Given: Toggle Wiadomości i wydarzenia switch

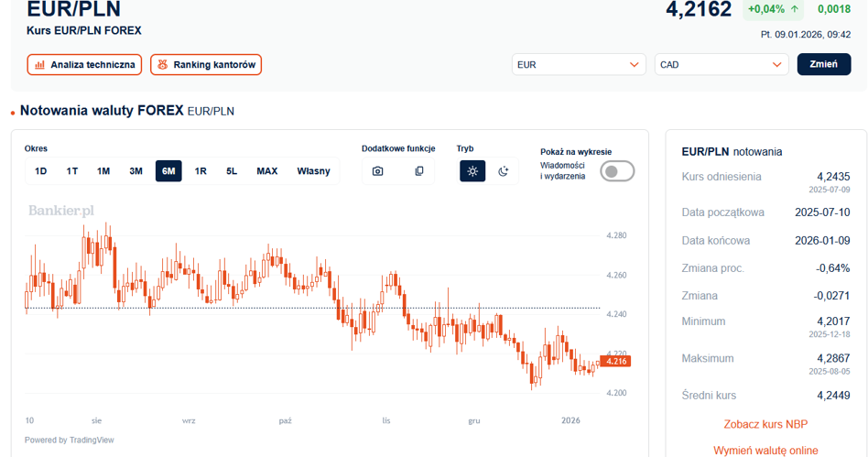Looking at the screenshot, I should (617, 171).
